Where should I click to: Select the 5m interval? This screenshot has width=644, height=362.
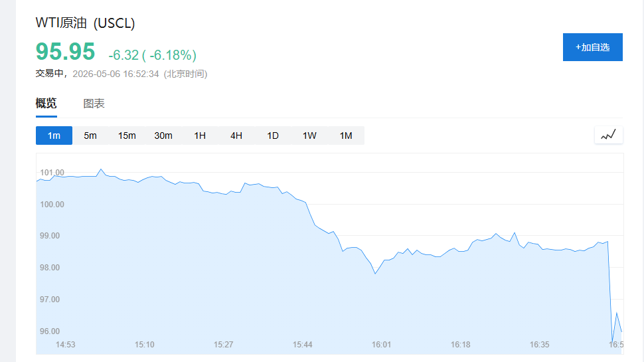(90, 136)
